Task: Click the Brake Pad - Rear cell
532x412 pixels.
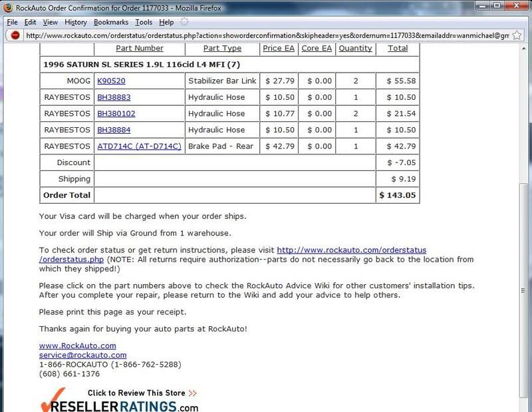Action: (x=221, y=146)
